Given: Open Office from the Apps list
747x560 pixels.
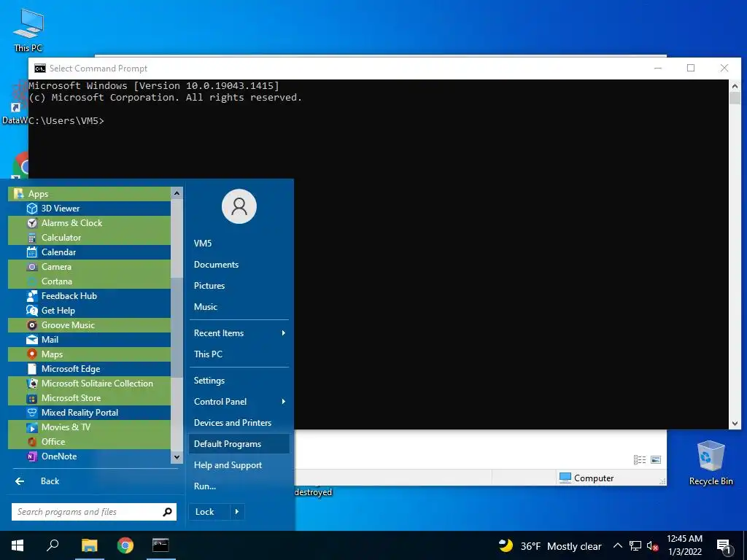Looking at the screenshot, I should coord(89,442).
